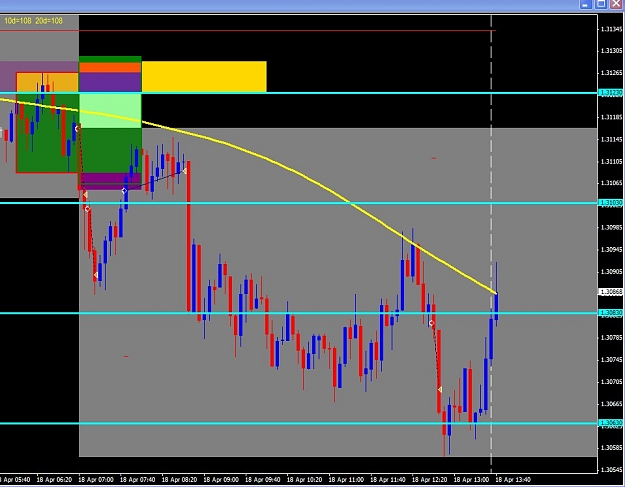This screenshot has height=487, width=625.
Task: Click the 18 Apr 08:20 time label
Action: 179,479
